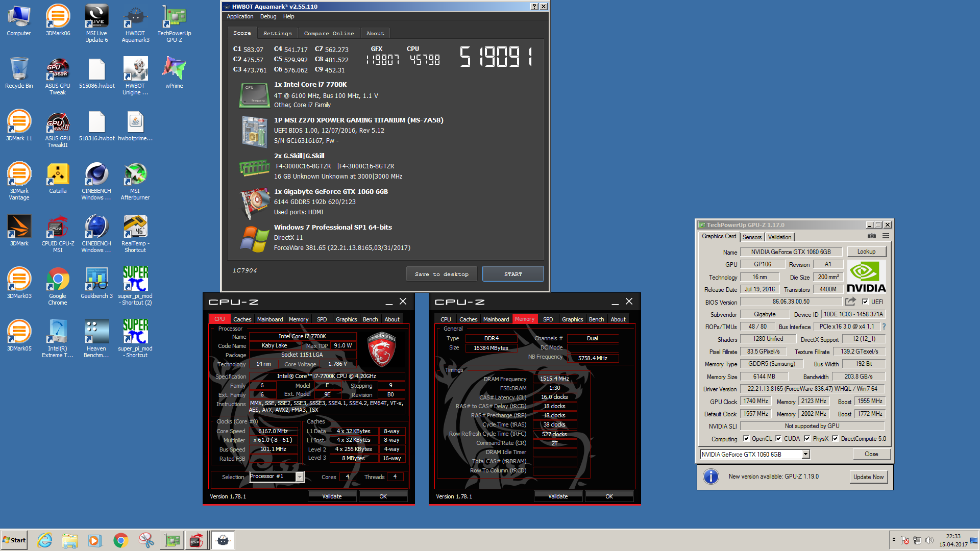Viewport: 980px width, 551px height.
Task: Select the hwbotprime Java file icon
Action: point(135,126)
